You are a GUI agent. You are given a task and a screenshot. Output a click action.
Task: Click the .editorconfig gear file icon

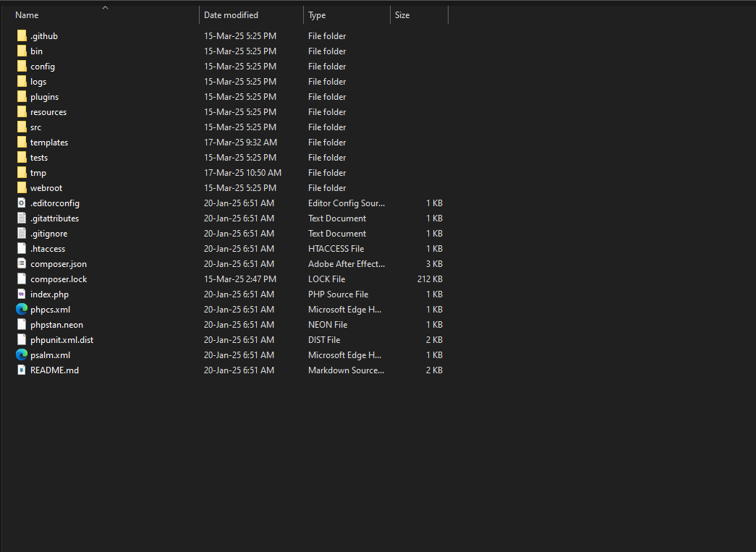click(x=22, y=203)
